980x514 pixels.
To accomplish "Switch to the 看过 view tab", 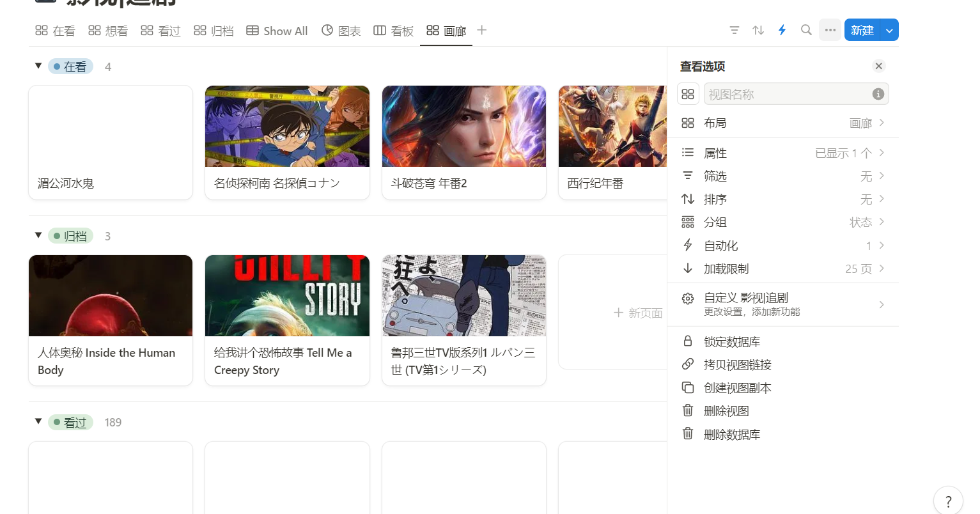I will [x=160, y=31].
